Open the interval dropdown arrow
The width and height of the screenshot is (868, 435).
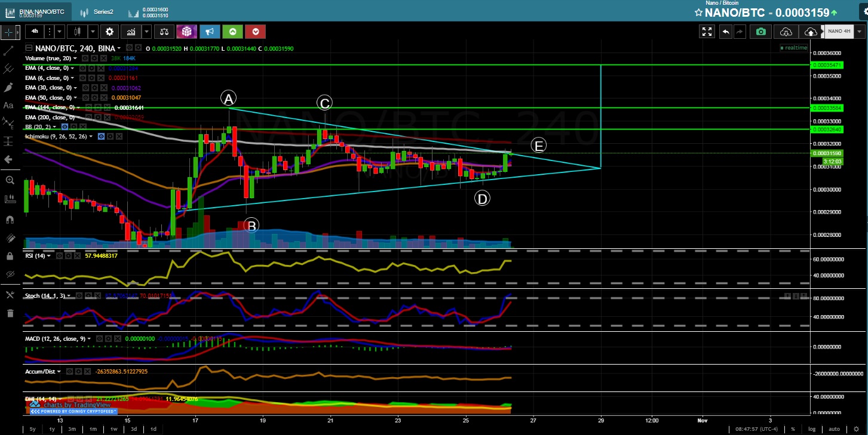click(x=60, y=32)
